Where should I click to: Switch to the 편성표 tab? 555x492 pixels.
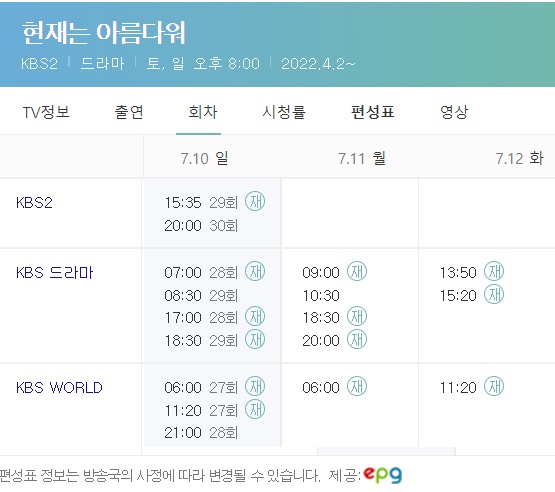372,112
